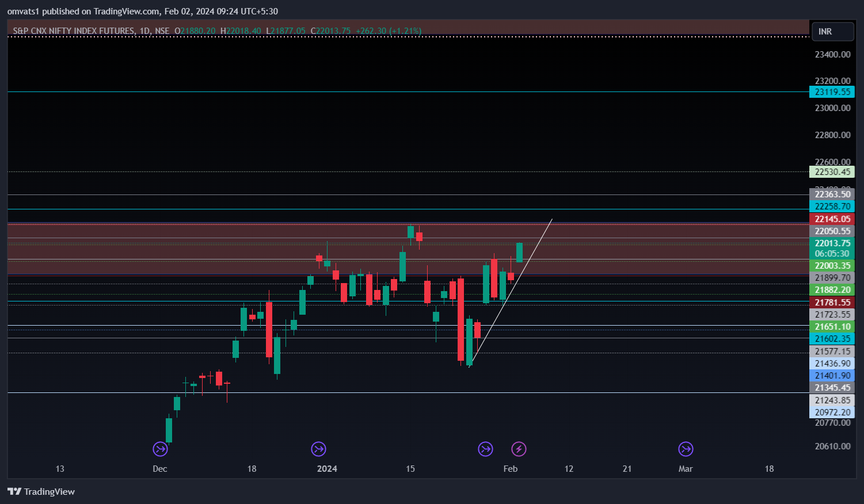
Task: Select the 22530.45 price label
Action: tap(832, 172)
